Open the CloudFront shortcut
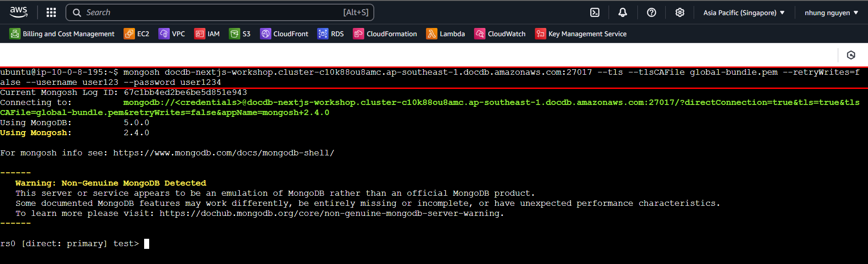The image size is (868, 264). click(x=284, y=34)
